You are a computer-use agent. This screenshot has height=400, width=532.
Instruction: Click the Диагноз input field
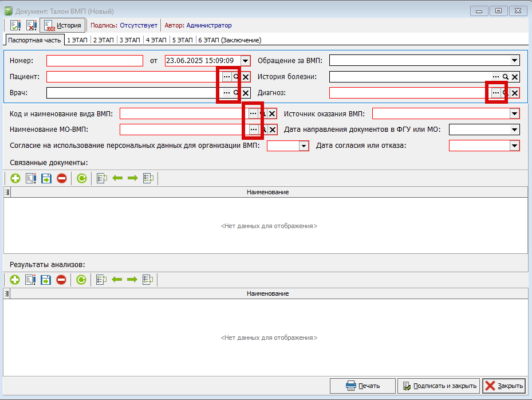pos(410,93)
